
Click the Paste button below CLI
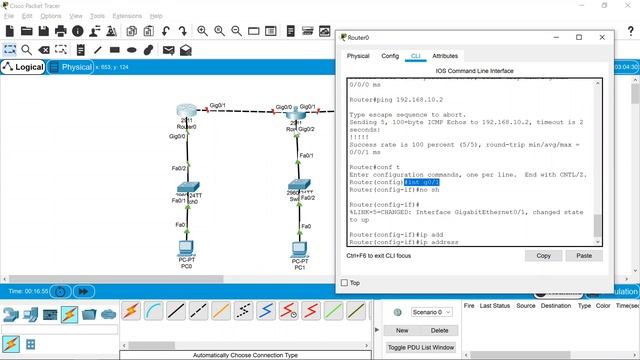(584, 256)
